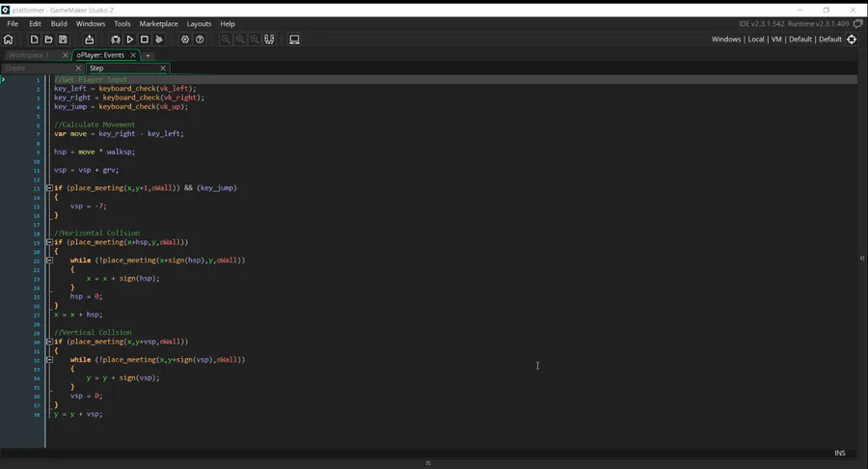Collapse the while loop at line 32
The height and width of the screenshot is (469, 868).
(x=49, y=359)
